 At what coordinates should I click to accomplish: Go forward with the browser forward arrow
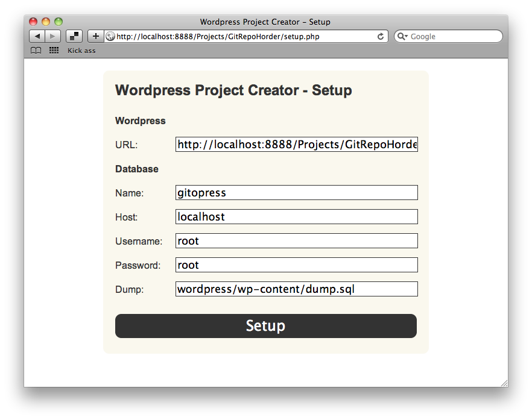(x=52, y=36)
